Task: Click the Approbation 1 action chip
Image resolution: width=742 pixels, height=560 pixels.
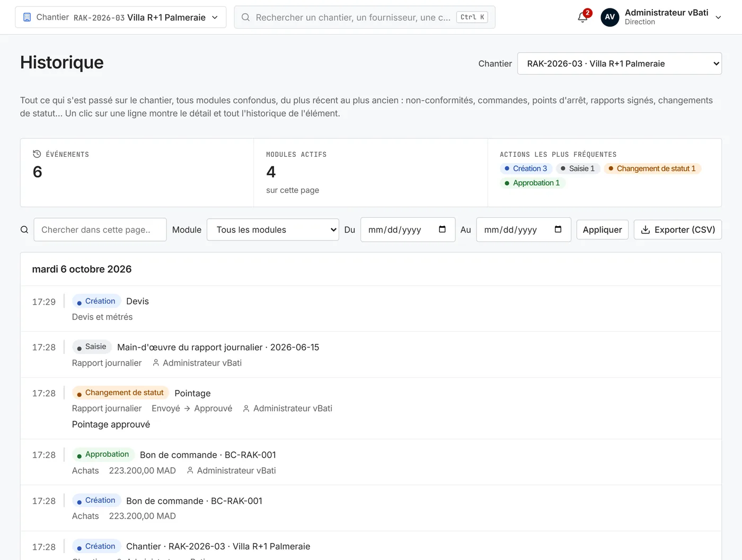Action: pos(533,183)
